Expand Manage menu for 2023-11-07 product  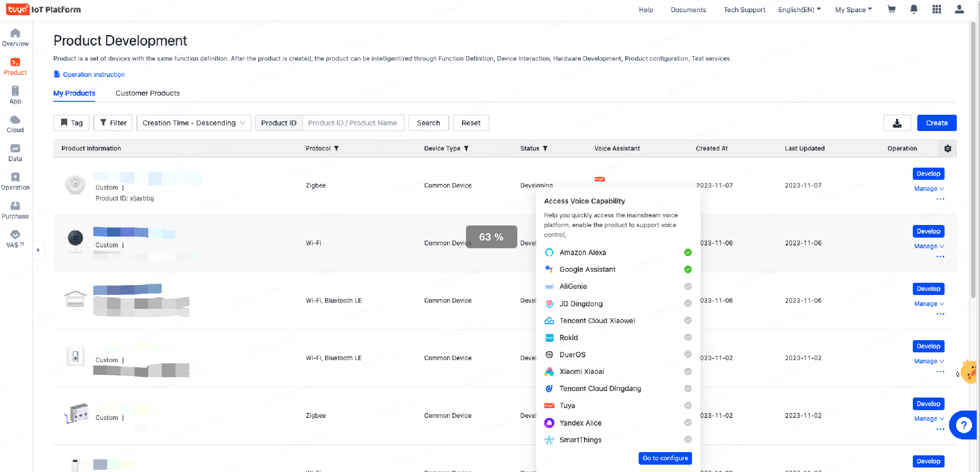[x=929, y=189]
